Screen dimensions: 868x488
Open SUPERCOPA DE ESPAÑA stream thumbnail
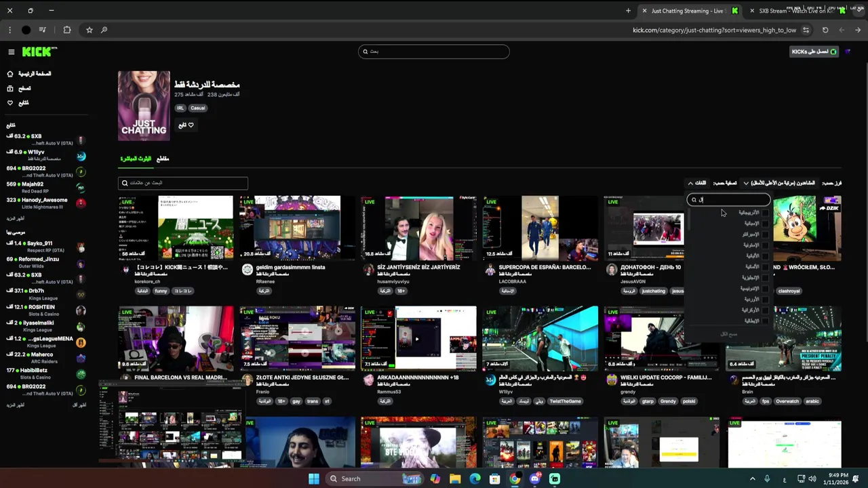coord(540,228)
